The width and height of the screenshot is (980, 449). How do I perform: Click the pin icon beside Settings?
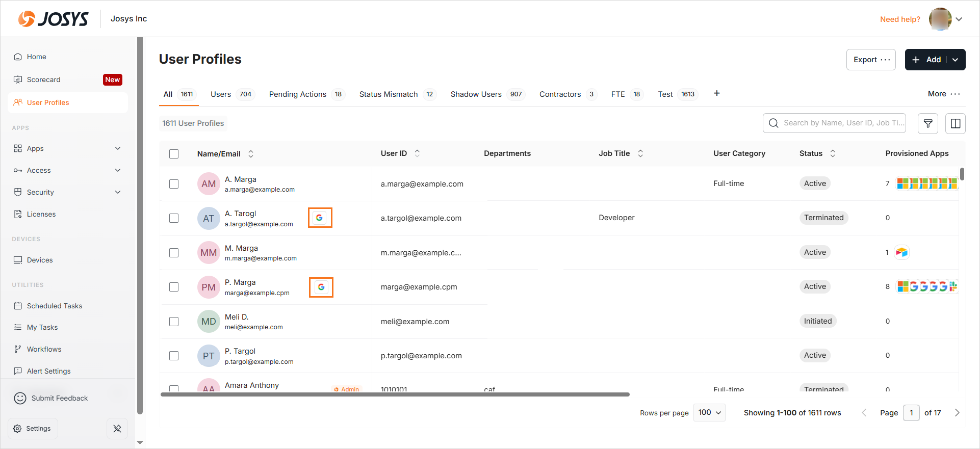click(x=117, y=429)
